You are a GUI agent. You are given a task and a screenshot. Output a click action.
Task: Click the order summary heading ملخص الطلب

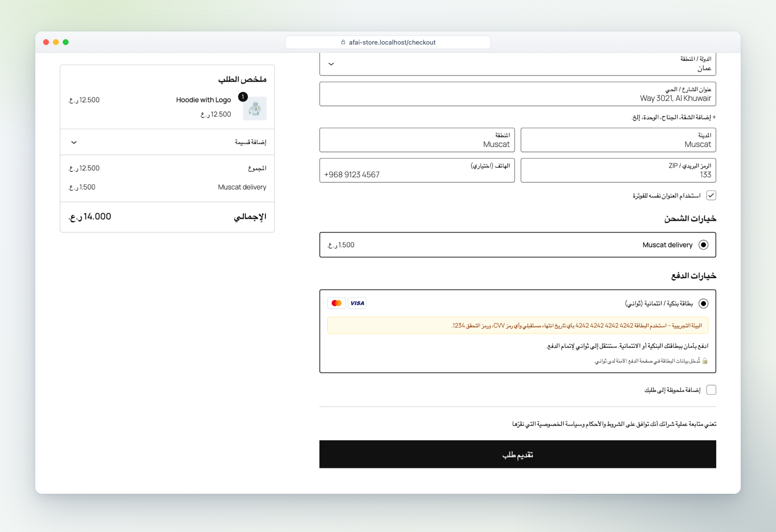tap(242, 79)
